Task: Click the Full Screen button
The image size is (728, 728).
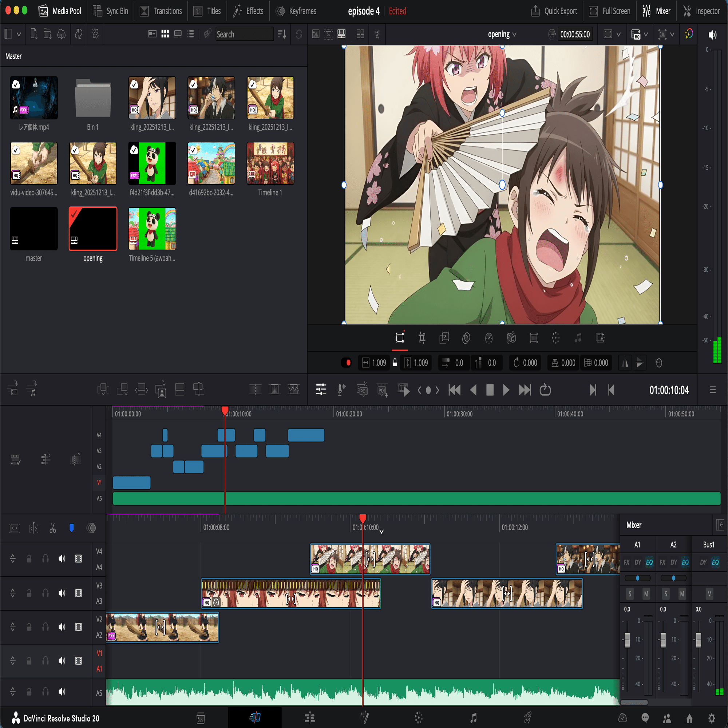Action: point(609,11)
